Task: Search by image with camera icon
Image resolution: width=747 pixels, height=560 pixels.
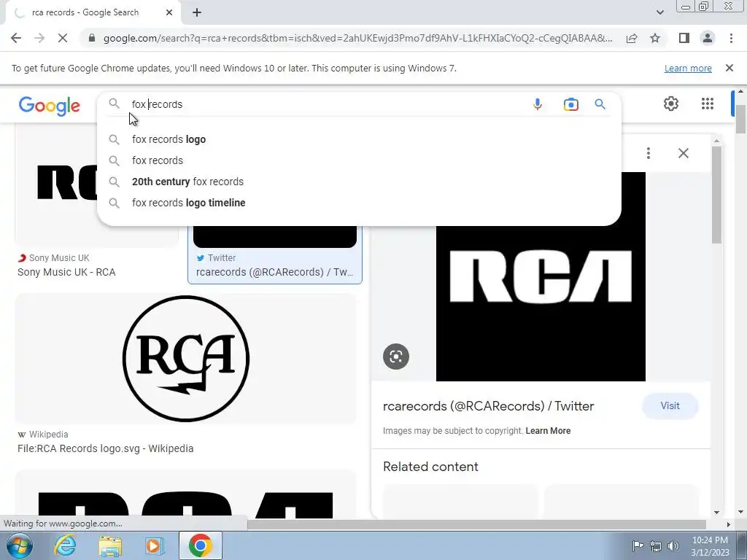Action: 570,104
